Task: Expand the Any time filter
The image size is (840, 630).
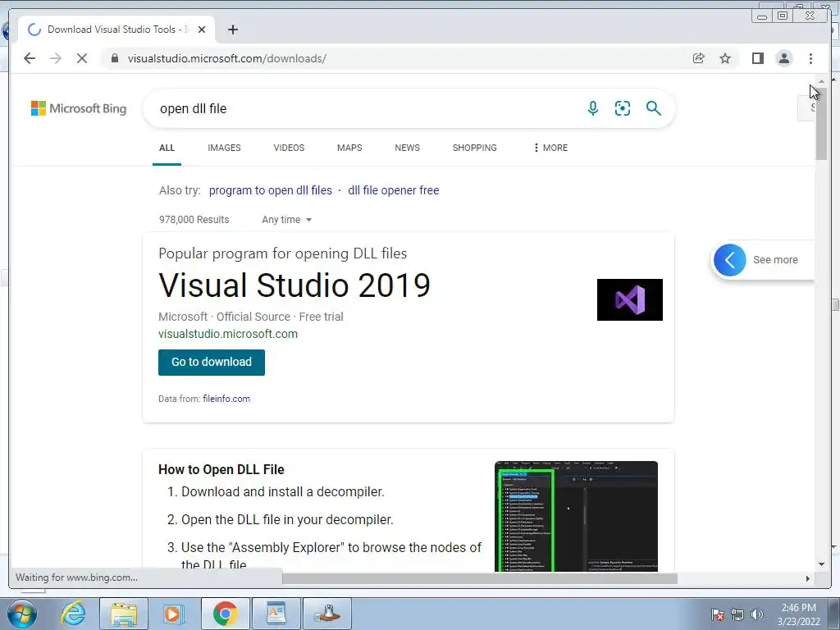Action: point(286,220)
